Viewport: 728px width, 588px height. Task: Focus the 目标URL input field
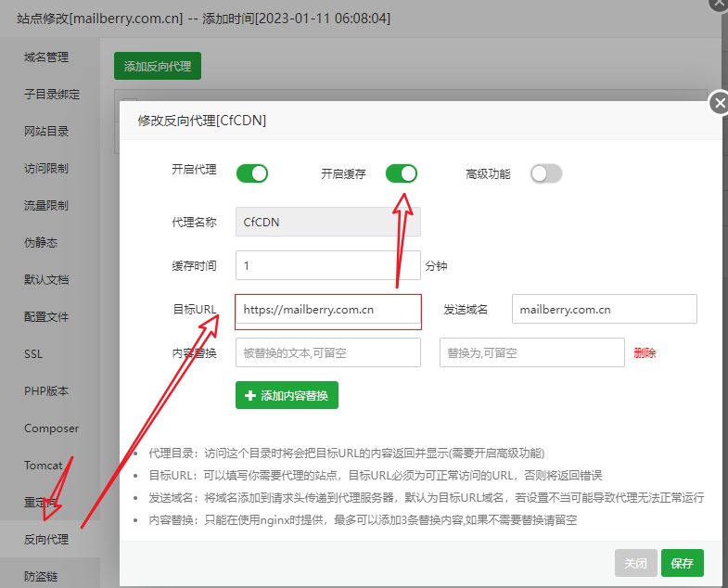[328, 310]
